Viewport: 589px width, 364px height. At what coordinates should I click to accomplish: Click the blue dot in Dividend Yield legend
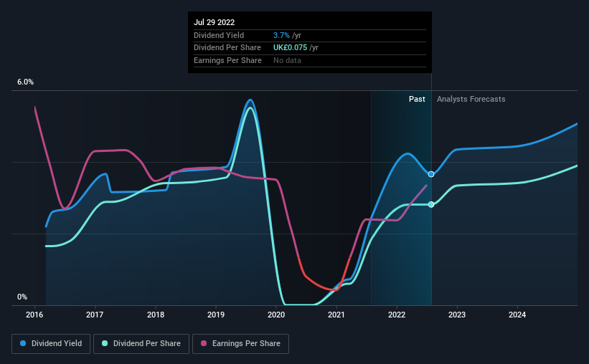23,343
